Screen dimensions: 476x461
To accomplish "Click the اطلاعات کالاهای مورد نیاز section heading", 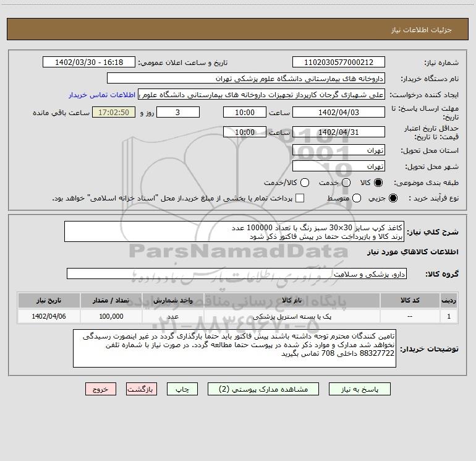I will click(x=412, y=252).
